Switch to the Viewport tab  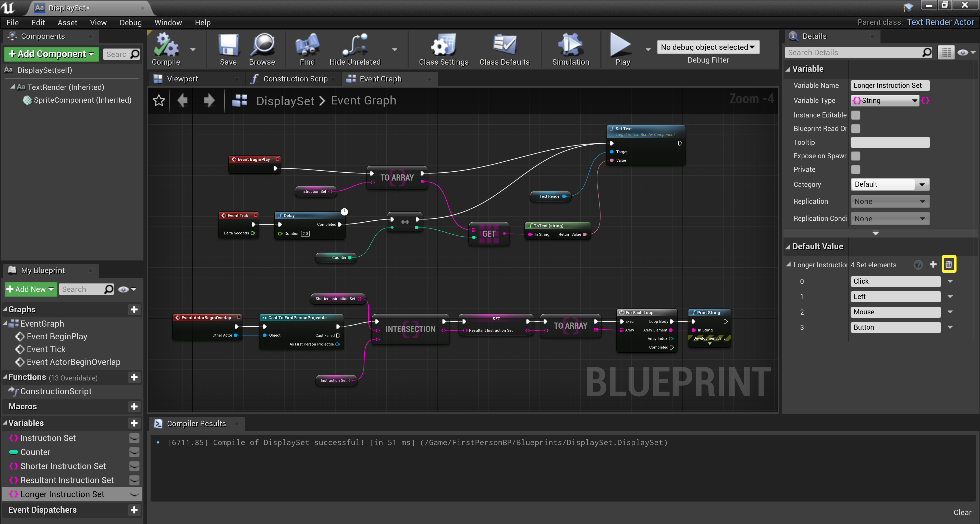point(182,79)
